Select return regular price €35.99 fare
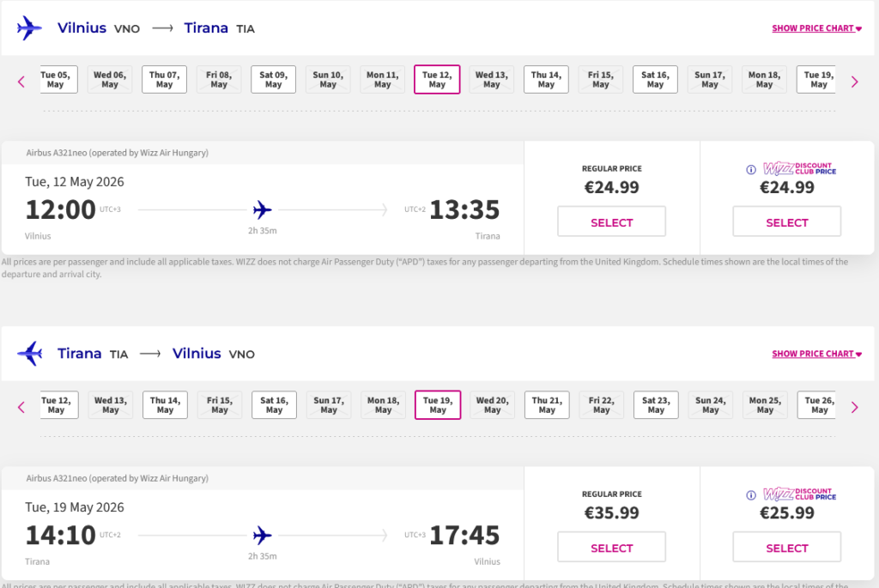The image size is (879, 588). [611, 548]
